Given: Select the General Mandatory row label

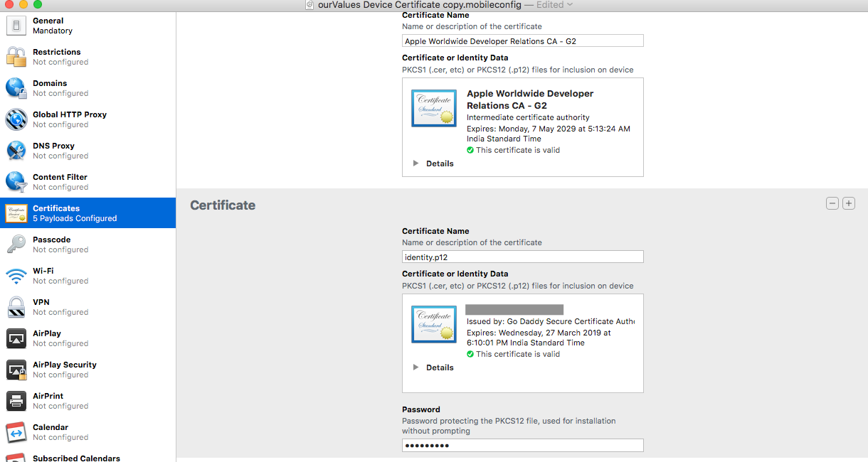Looking at the screenshot, I should [x=53, y=26].
